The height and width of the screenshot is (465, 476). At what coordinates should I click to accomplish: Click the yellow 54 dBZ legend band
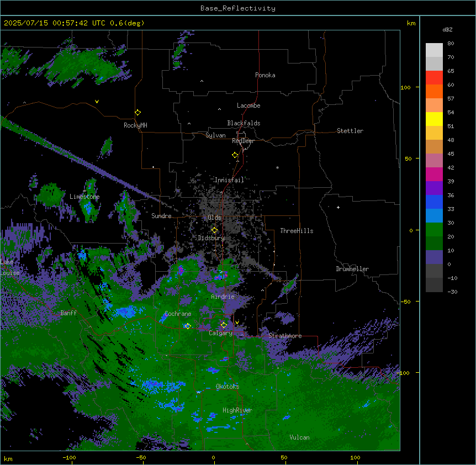tap(434, 119)
